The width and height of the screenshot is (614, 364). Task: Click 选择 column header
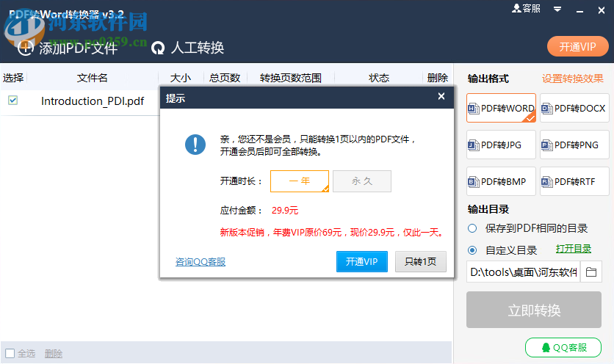pos(13,78)
